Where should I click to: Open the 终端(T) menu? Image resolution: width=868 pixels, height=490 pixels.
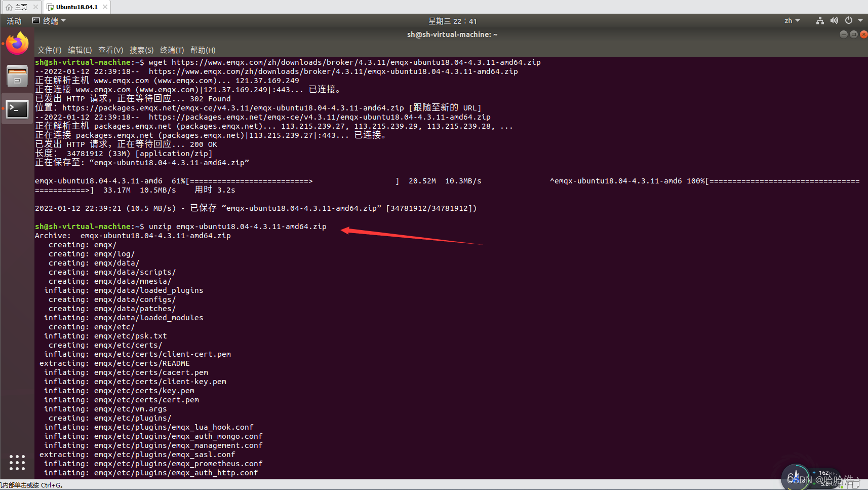tap(172, 50)
